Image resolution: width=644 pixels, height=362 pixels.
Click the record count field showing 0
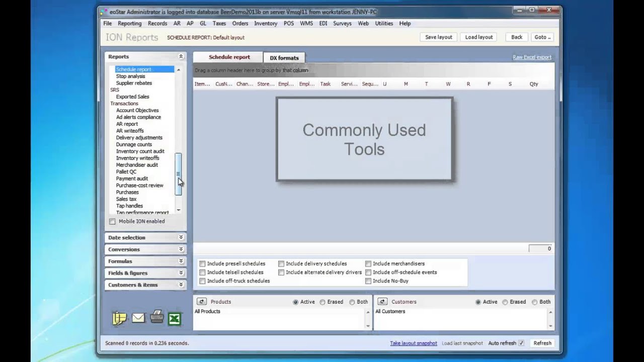pos(541,248)
